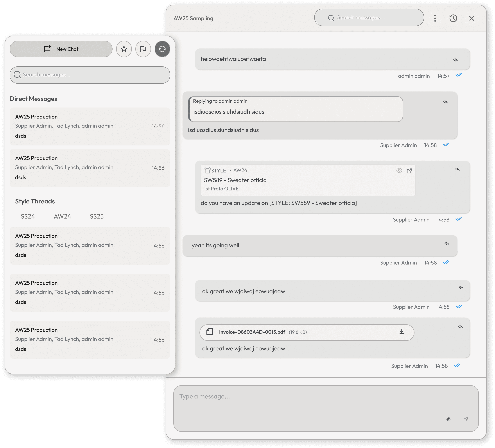Select the SS24 style threads tab
The width and height of the screenshot is (495, 448).
click(x=28, y=216)
